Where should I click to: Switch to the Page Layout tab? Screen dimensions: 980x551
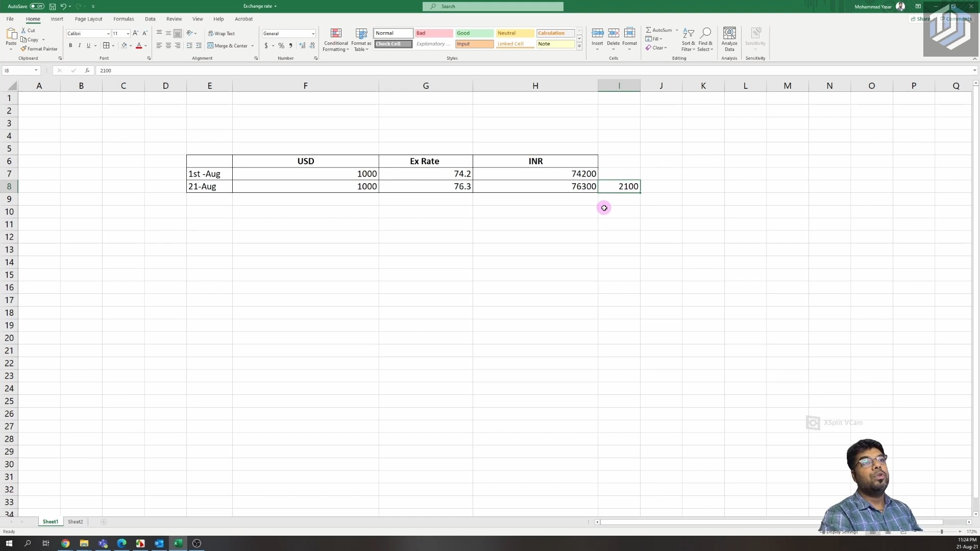coord(88,19)
